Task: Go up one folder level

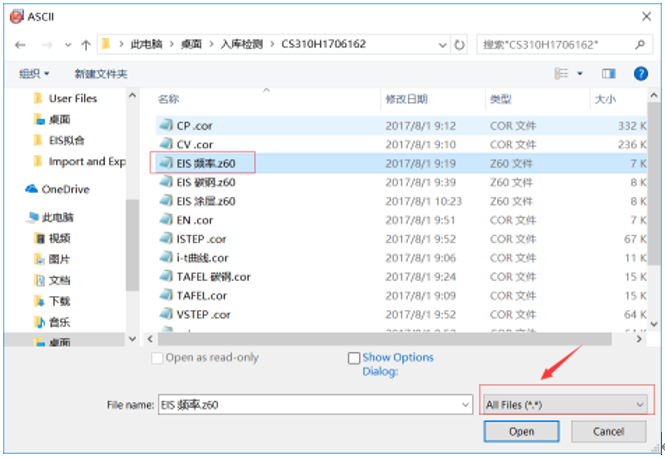Action: pyautogui.click(x=86, y=45)
